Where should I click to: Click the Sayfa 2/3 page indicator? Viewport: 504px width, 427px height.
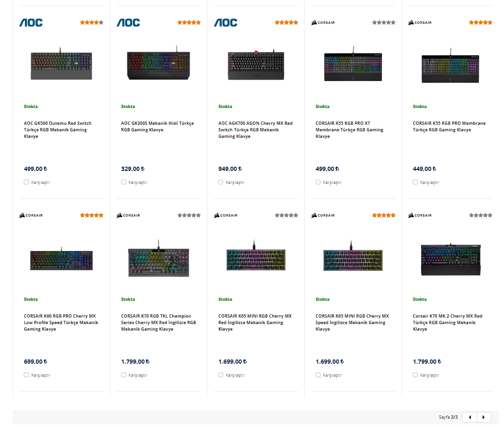coord(448,417)
